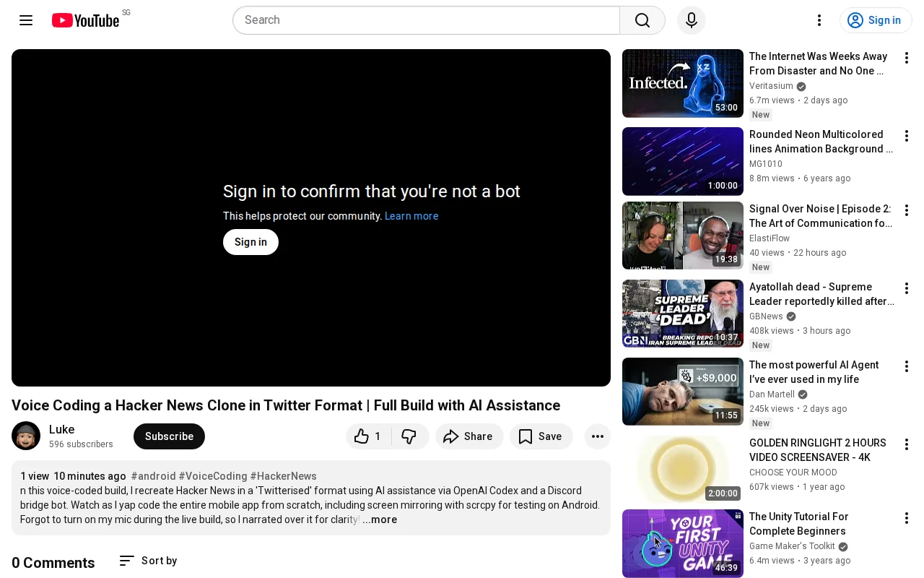Screen dimensions: 924x578
Task: Open title 'GOLDEN RINGLIGHT 2 HOURS'
Action: coord(818,450)
